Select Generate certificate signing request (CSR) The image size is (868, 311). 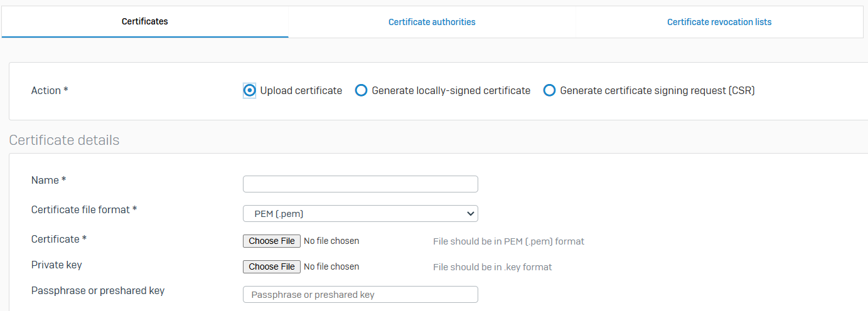click(x=549, y=90)
